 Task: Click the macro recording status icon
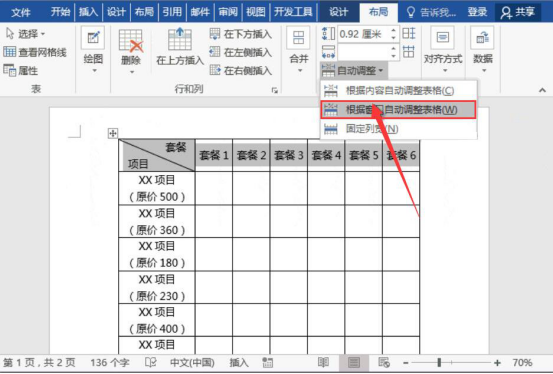[x=268, y=362]
